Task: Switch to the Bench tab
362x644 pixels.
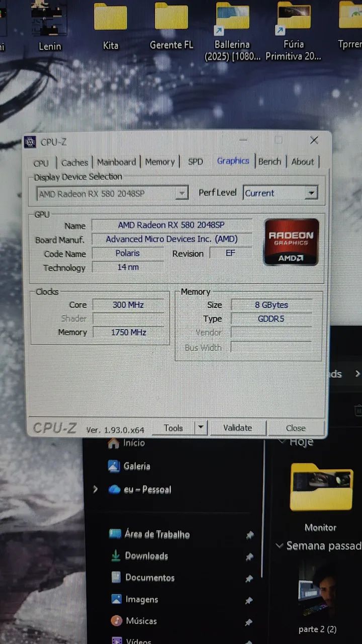Action: (x=269, y=162)
